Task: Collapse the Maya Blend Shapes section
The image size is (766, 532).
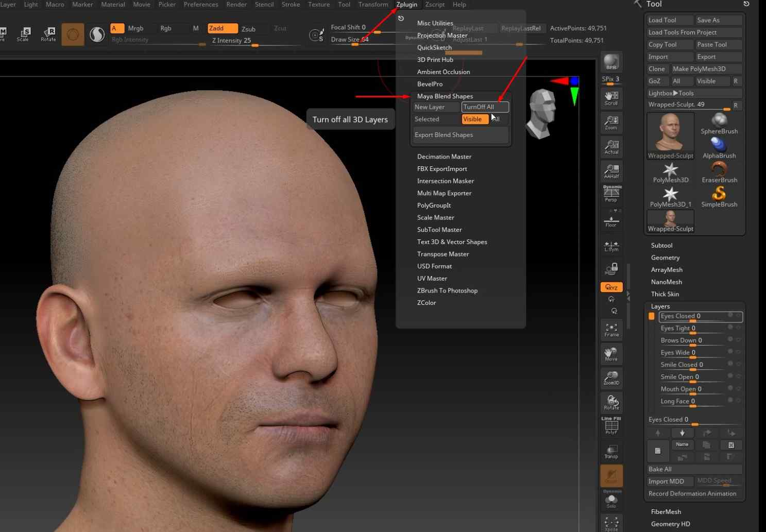Action: 445,96
